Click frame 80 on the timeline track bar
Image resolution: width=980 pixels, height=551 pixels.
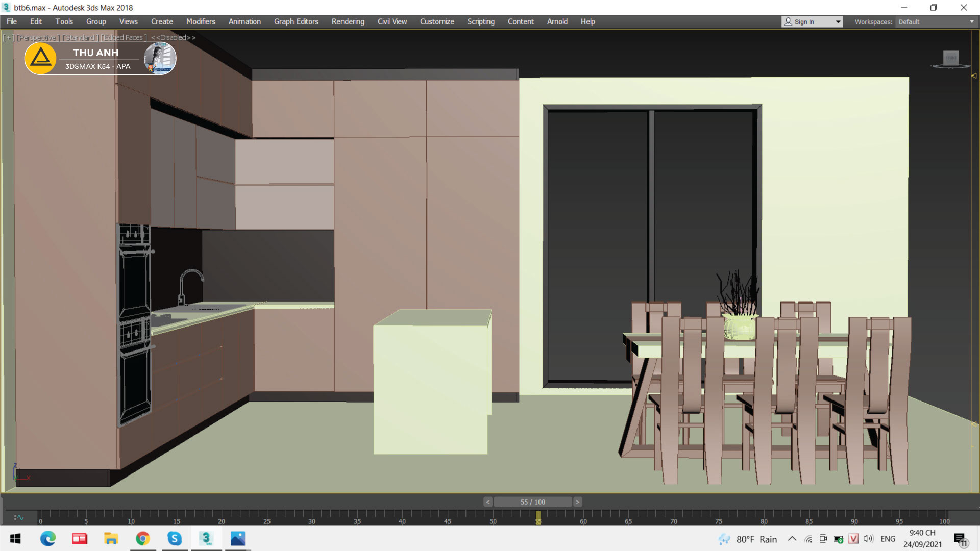(x=764, y=515)
